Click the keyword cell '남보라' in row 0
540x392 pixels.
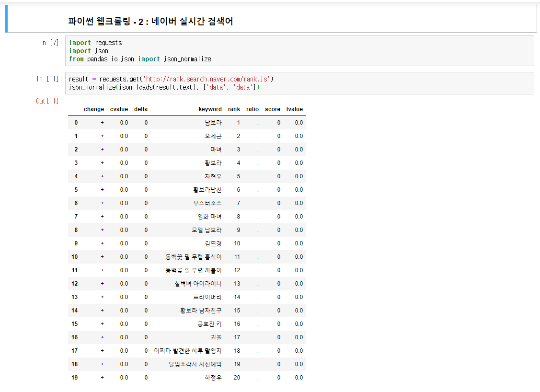[213, 123]
